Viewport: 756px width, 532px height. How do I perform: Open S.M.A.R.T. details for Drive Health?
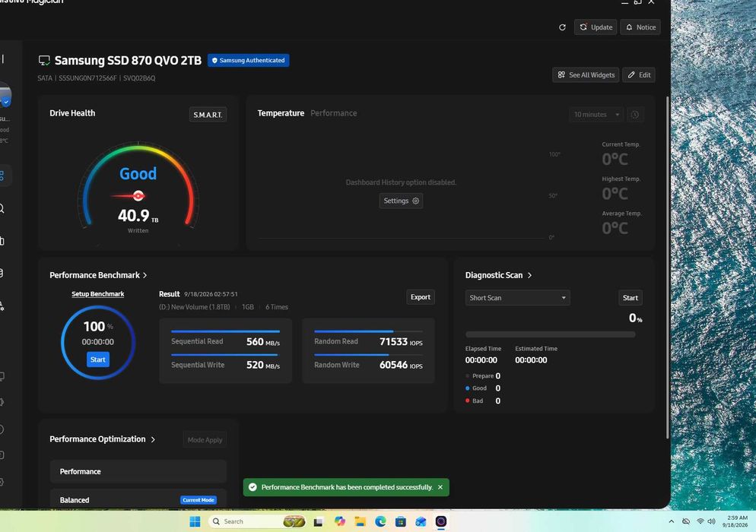(x=208, y=115)
